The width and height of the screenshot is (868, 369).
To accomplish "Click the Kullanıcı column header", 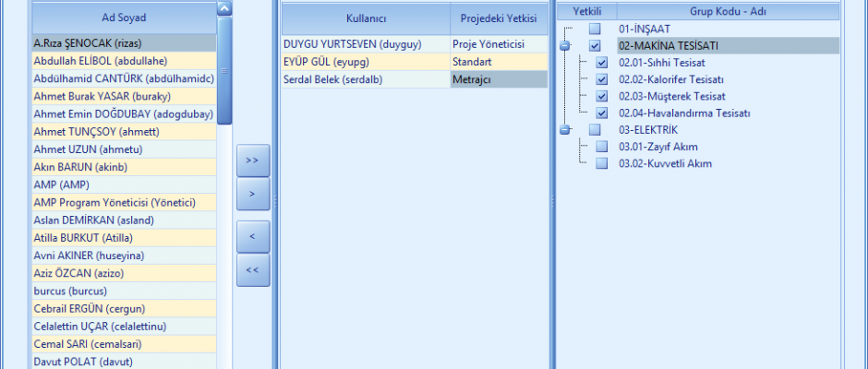I will 365,18.
